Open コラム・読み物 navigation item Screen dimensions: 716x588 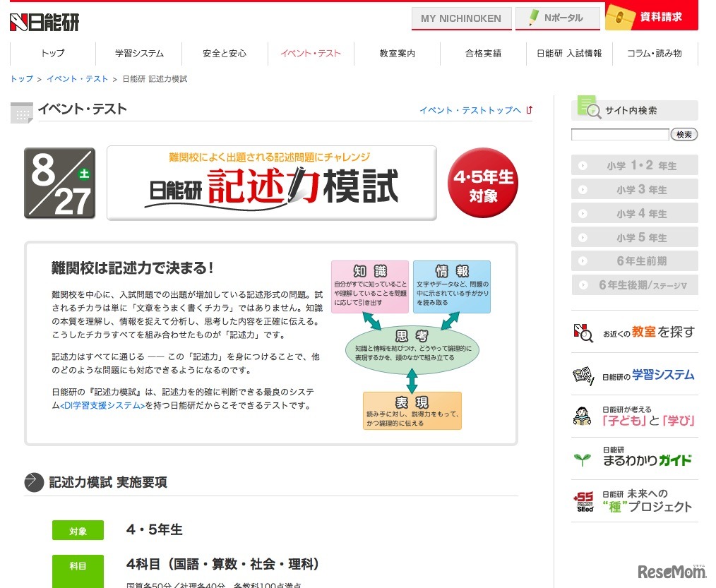[655, 54]
